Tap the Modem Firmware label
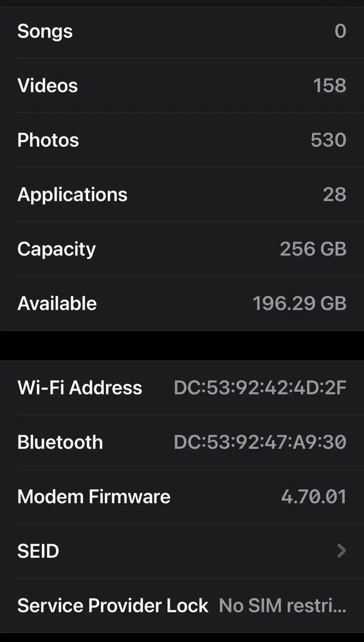 tap(94, 496)
